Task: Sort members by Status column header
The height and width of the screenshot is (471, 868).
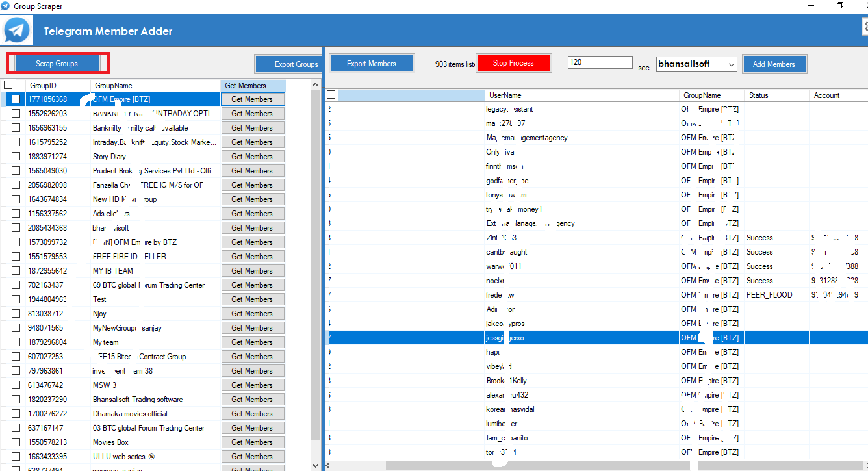Action: [x=777, y=95]
